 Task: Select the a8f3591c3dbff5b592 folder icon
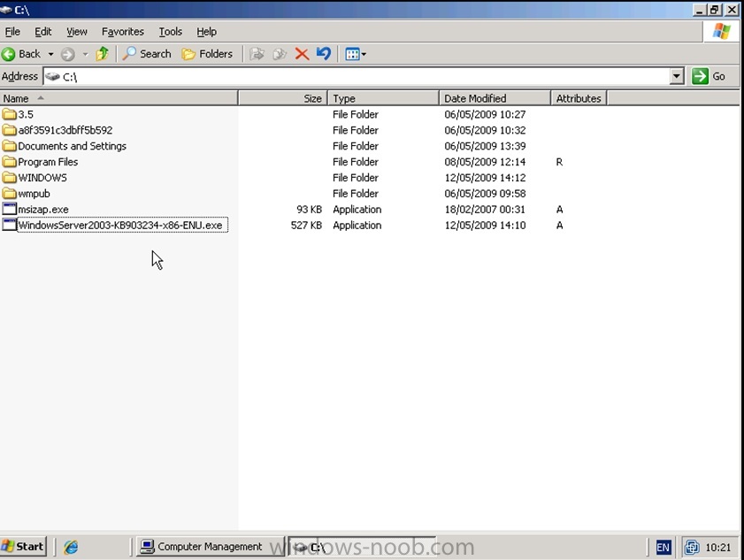click(x=9, y=130)
